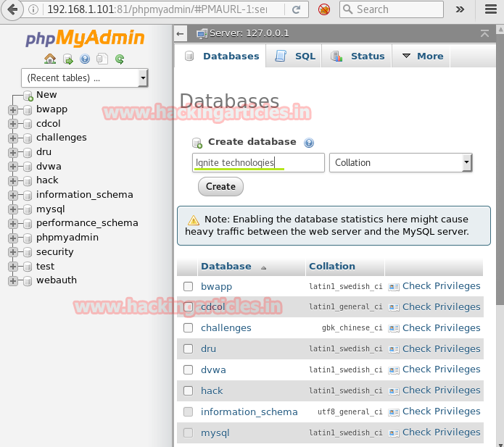504x447 pixels.
Task: Open the SQL tab
Action: coord(294,57)
